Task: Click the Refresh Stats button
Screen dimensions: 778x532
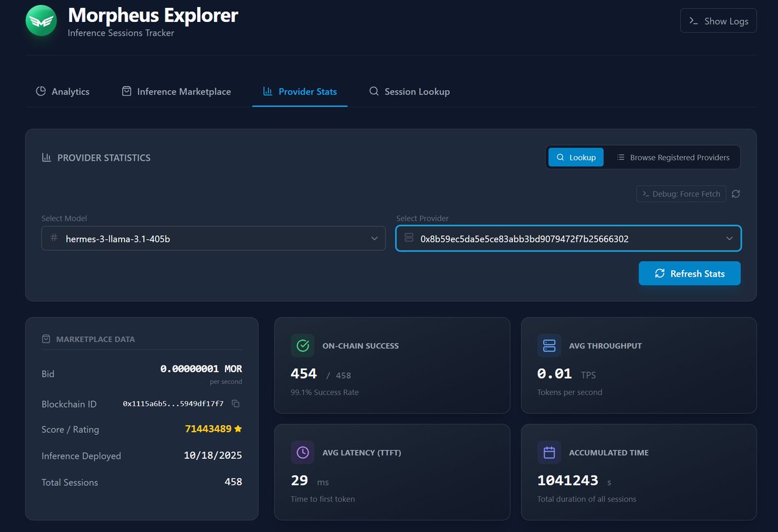Action: 689,273
